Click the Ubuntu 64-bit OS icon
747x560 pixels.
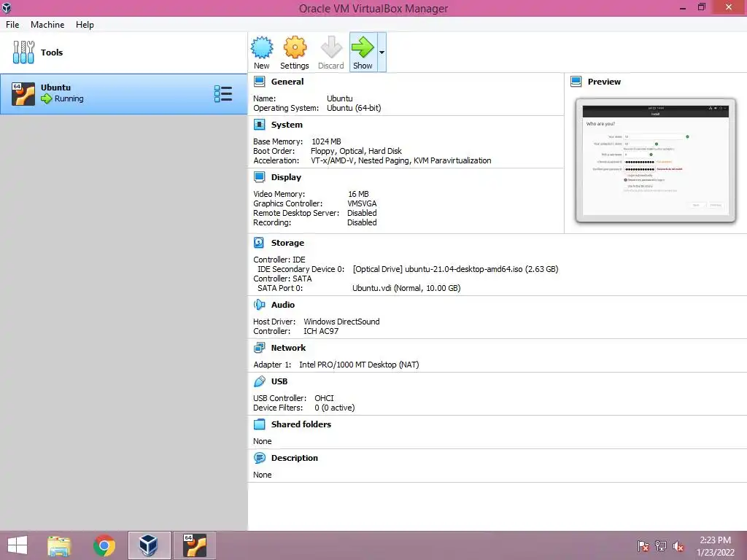click(x=23, y=94)
